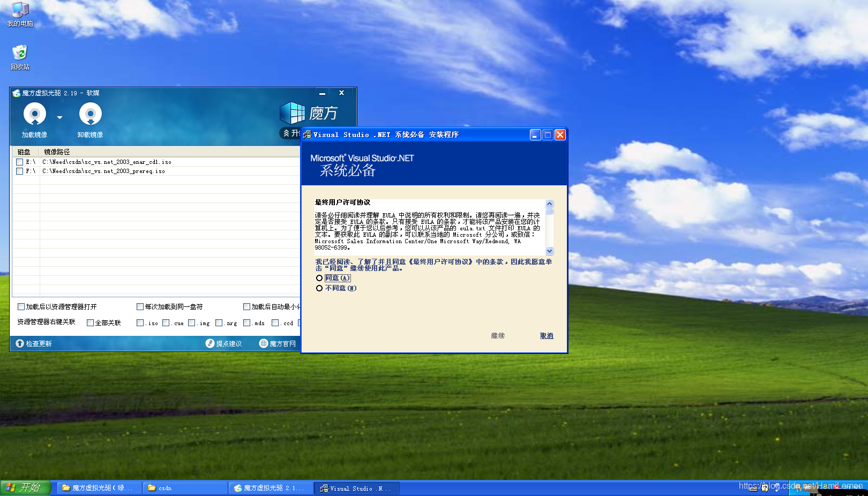Viewport: 868px width, 496px height.
Task: Switch to Visual Studio .N... taskbar button
Action: (357, 488)
